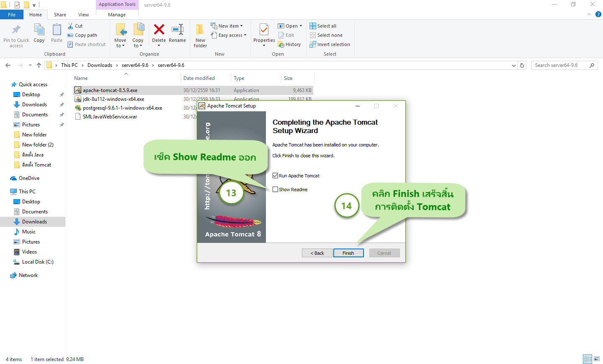Click Downloads in the address breadcrumb
603x364 pixels.
coord(100,65)
